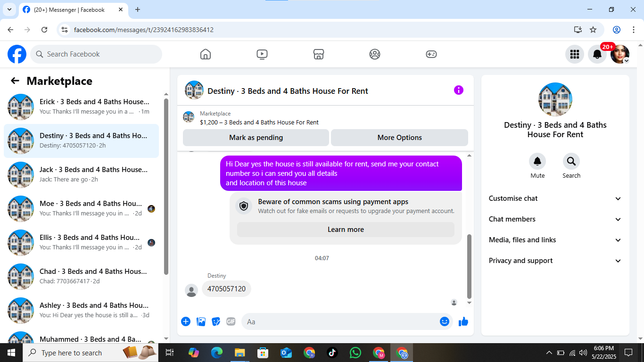Open the Chrome tab search dropdown

click(x=9, y=9)
